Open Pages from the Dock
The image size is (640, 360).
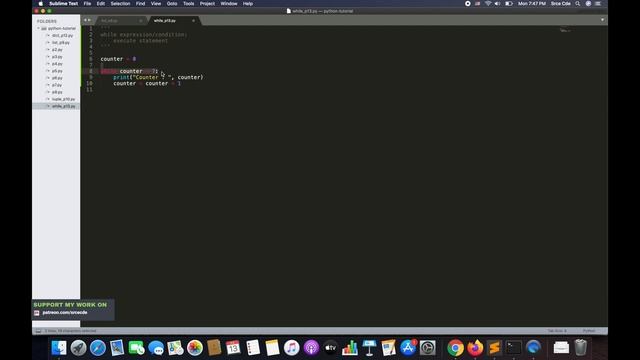pyautogui.click(x=389, y=348)
